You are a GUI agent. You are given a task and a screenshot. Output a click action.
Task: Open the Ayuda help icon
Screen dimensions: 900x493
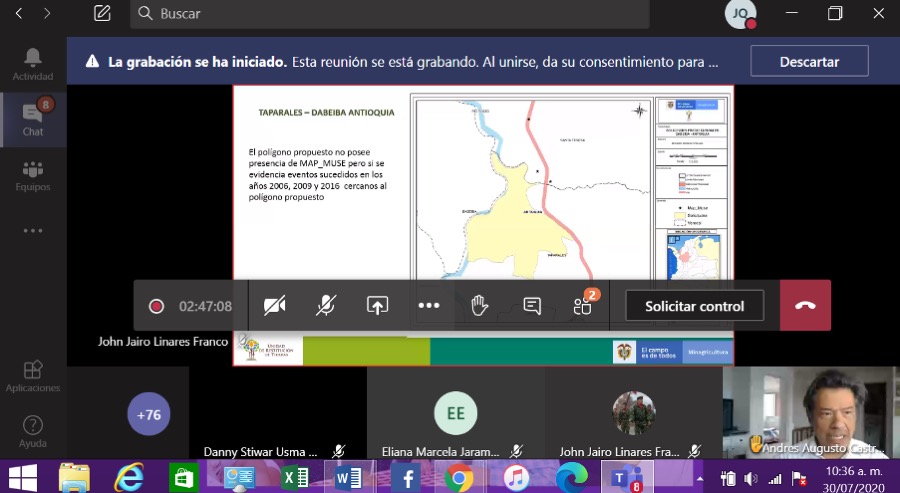[x=33, y=431]
